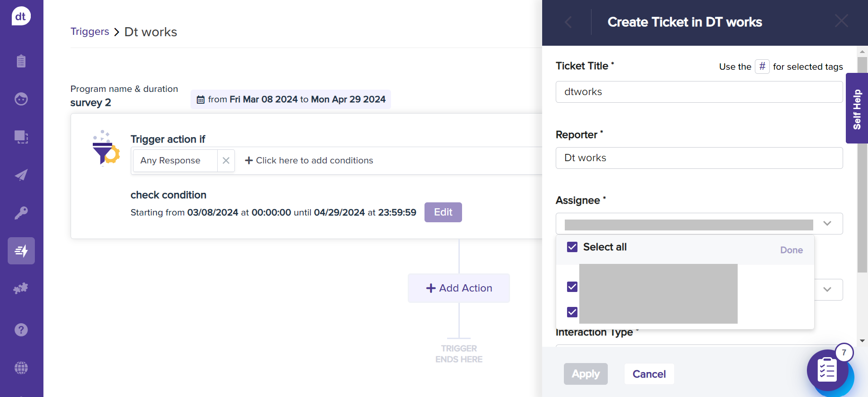Click the dt logo in sidebar

tap(21, 16)
